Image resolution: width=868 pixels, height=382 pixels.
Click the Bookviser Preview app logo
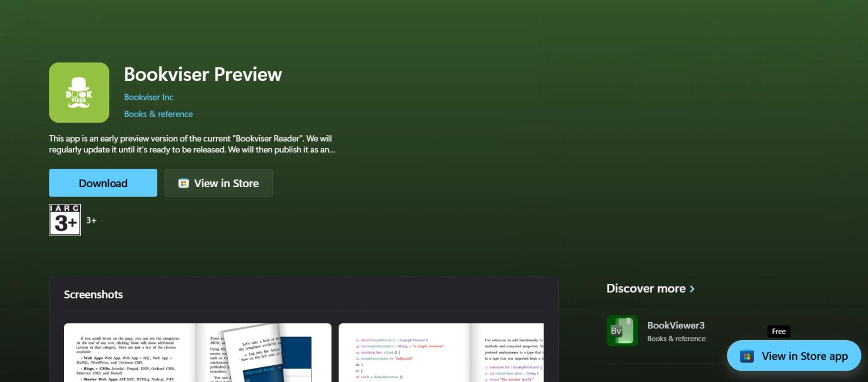[x=79, y=92]
